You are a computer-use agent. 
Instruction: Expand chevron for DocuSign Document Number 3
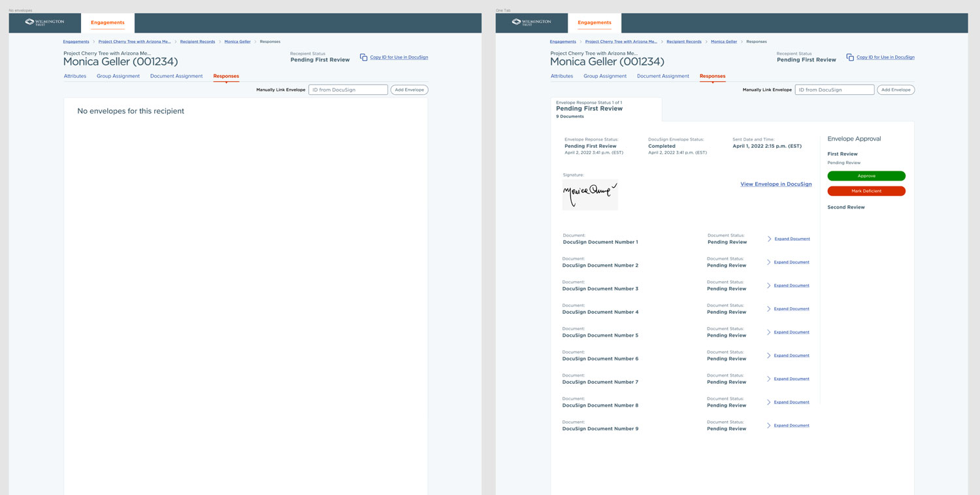769,286
